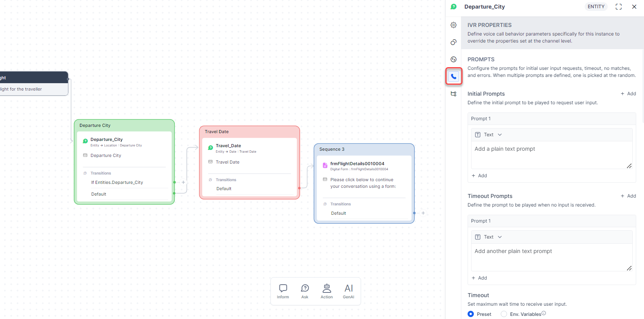Open the gear settings tab in sidebar
644x319 pixels.
454,25
